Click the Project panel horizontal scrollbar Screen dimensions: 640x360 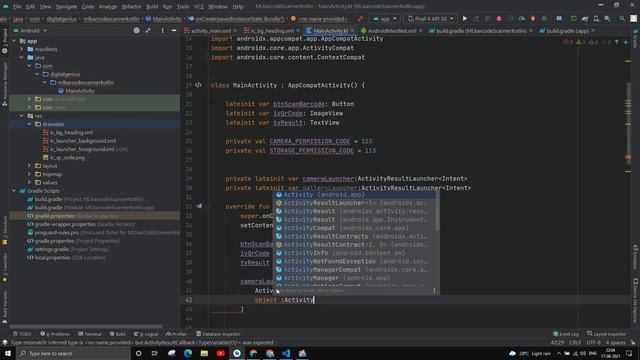coord(86,327)
